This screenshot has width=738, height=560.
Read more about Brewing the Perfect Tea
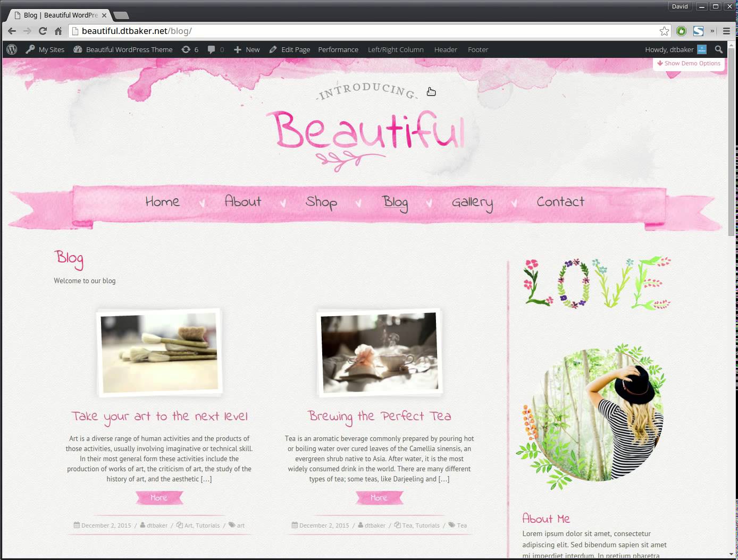(379, 497)
